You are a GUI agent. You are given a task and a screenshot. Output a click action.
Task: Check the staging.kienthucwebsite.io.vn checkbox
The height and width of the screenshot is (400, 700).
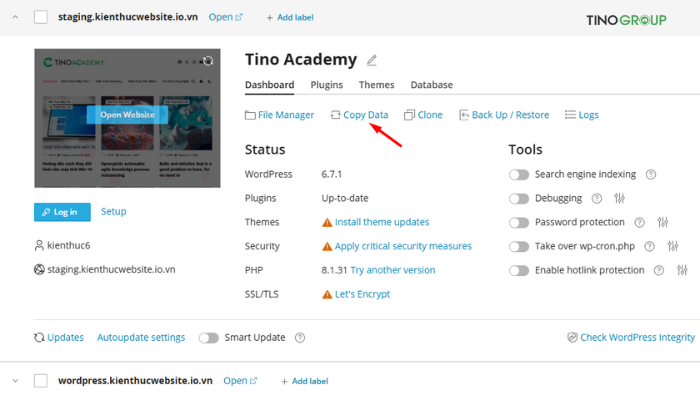[41, 17]
